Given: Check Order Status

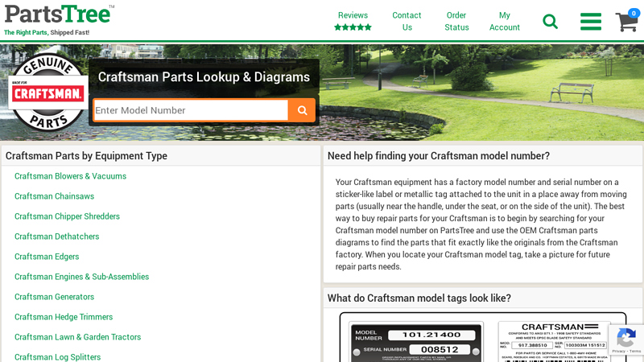Looking at the screenshot, I should point(456,22).
